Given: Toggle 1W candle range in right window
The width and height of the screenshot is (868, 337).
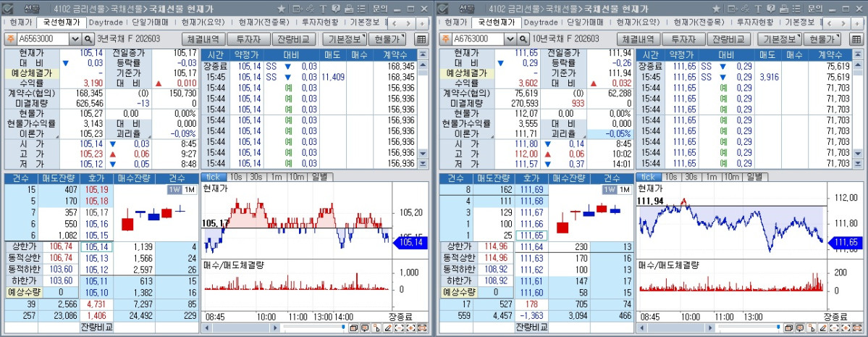Looking at the screenshot, I should click(x=610, y=190).
